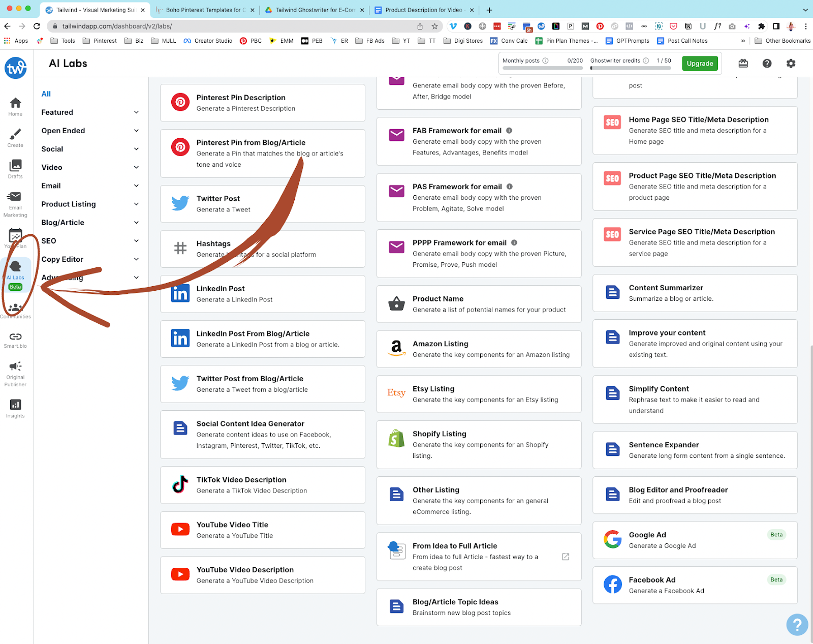Open the Sentence Expander card

[695, 450]
